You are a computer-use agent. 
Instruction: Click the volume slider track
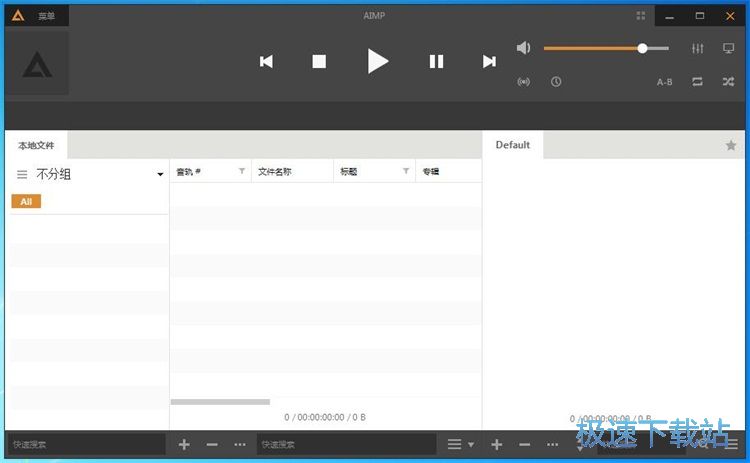point(592,48)
